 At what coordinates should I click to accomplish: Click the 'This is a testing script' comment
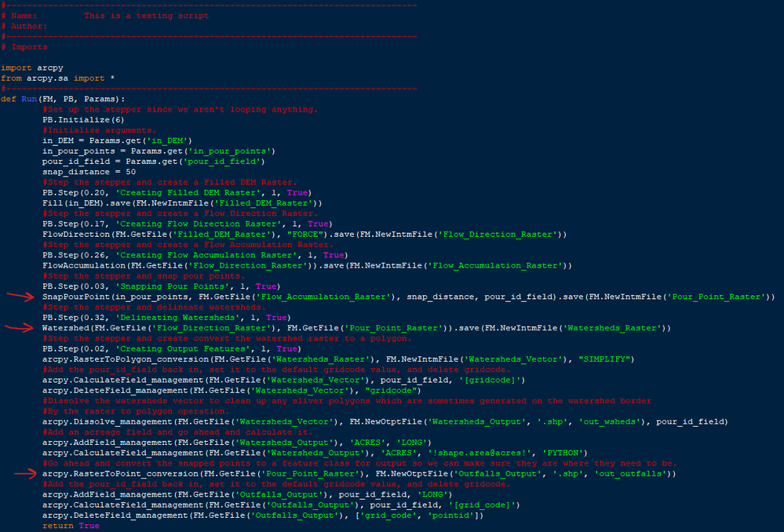click(146, 16)
